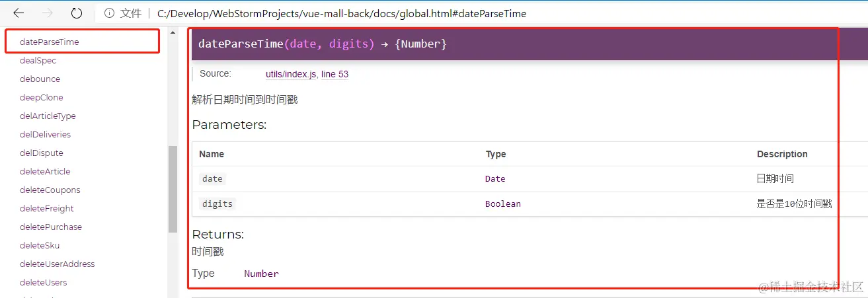868x298 pixels.
Task: Click the digits parameter name cell
Action: pos(217,204)
